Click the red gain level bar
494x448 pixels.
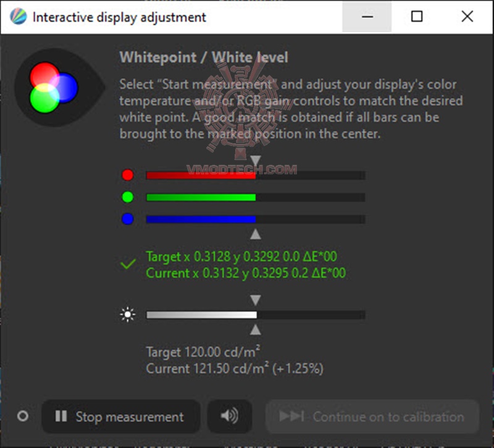tap(256, 175)
